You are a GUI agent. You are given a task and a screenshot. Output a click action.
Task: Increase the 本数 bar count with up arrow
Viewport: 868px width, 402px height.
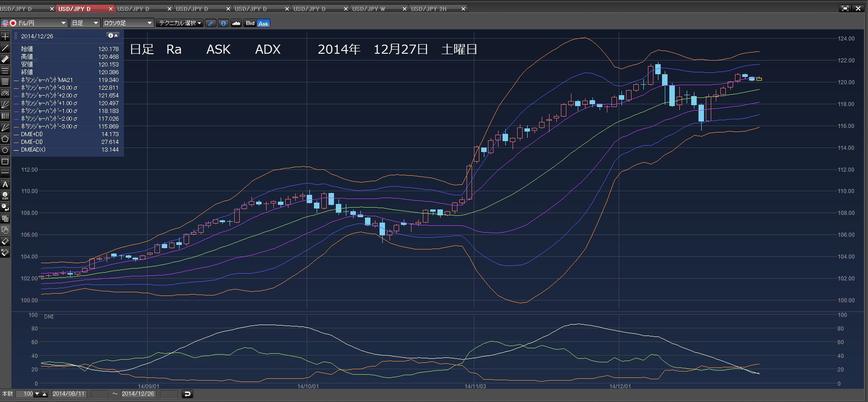44,394
